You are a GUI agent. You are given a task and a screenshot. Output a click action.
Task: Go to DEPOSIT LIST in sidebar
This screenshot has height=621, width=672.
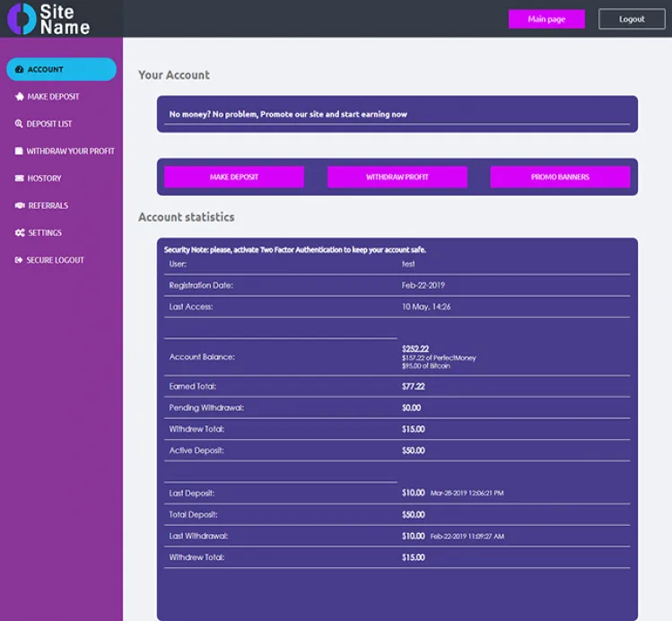point(49,124)
